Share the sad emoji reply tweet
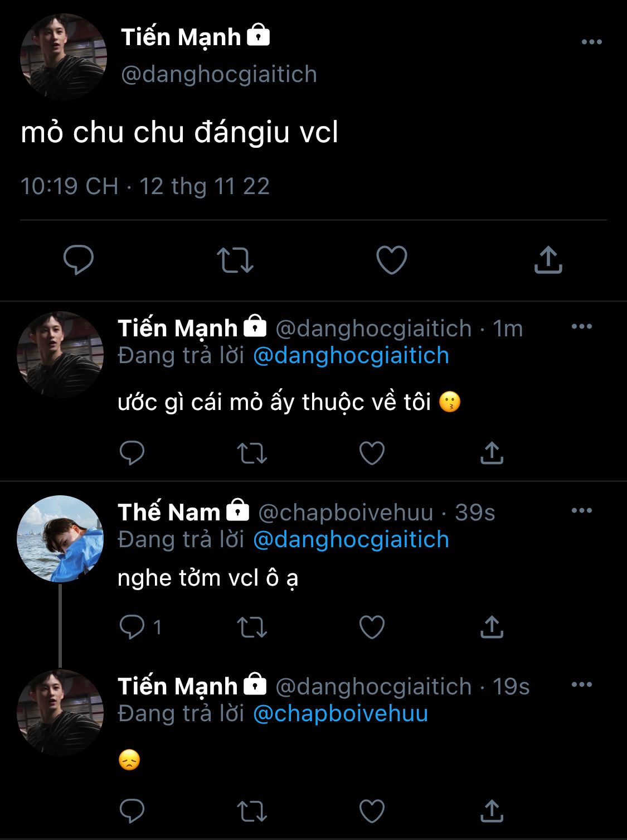Viewport: 627px width, 840px height. (x=492, y=811)
